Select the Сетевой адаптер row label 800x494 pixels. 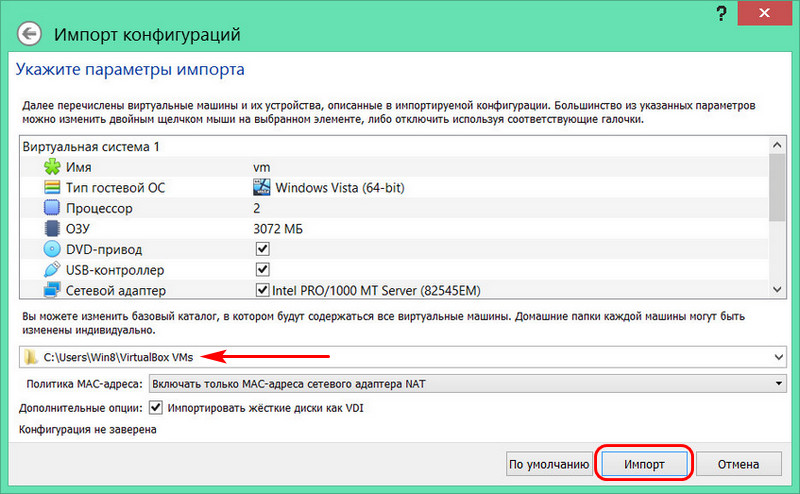tap(116, 290)
